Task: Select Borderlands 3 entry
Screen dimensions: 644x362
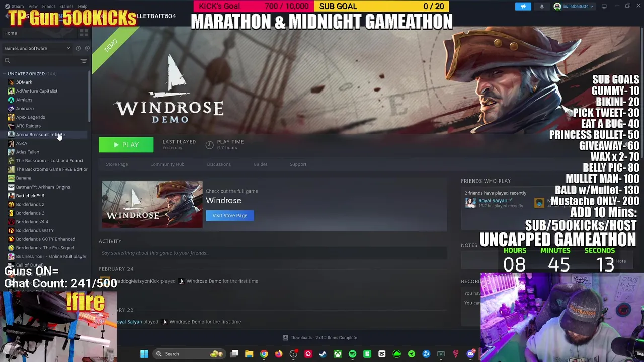Action: click(30, 213)
